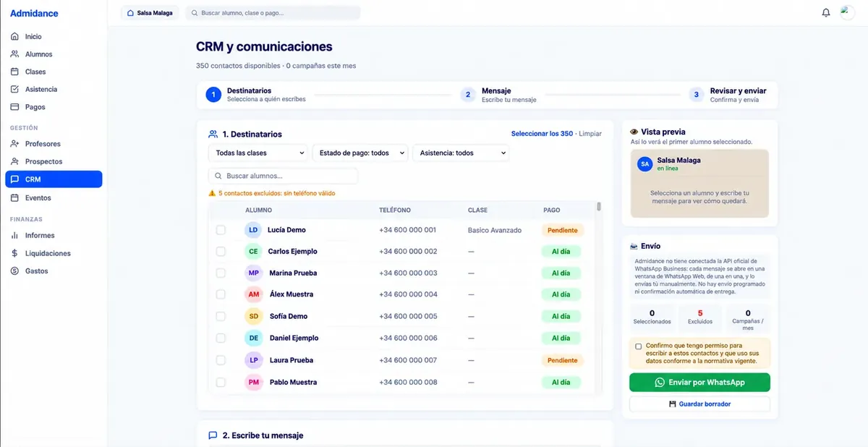Screen dimensions: 868x447
Task: Click the CRM chat bubble icon
Action: pos(14,179)
